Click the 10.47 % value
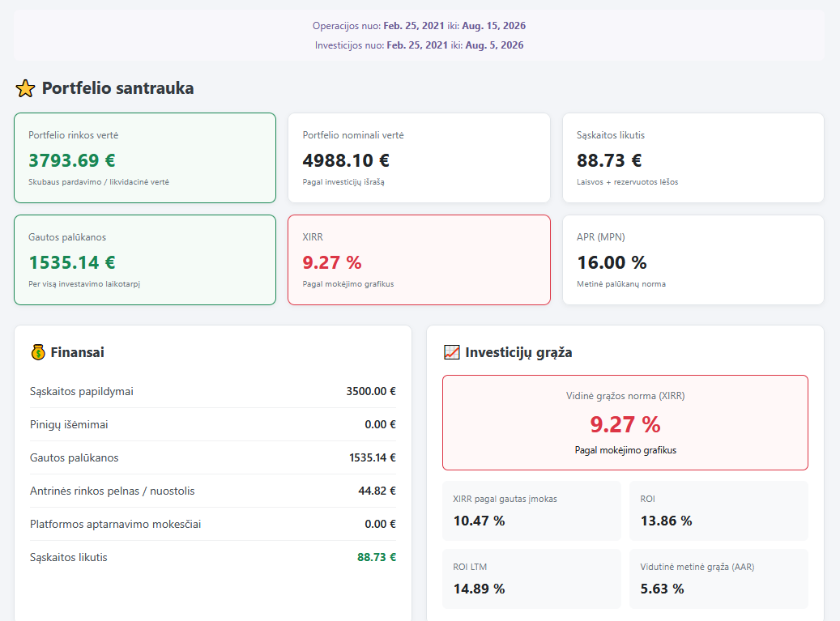Screen dimensions: 840x621 point(479,521)
